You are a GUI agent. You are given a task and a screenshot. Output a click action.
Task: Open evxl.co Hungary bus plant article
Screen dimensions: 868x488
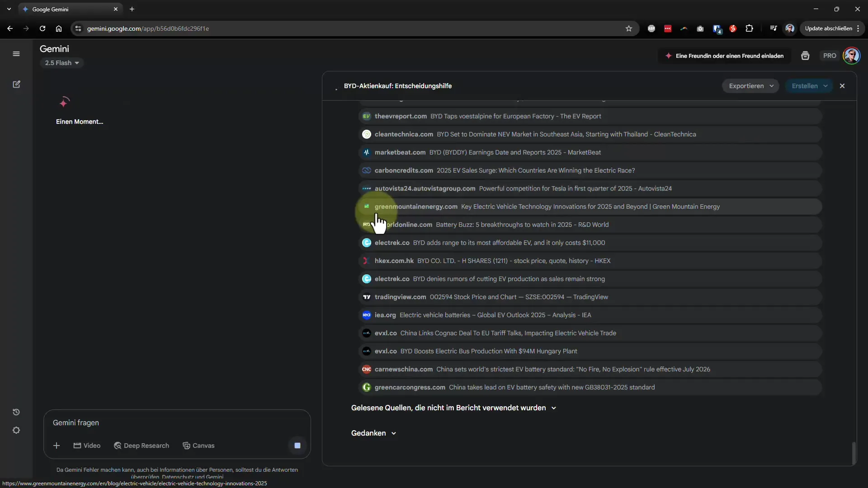[590, 351]
